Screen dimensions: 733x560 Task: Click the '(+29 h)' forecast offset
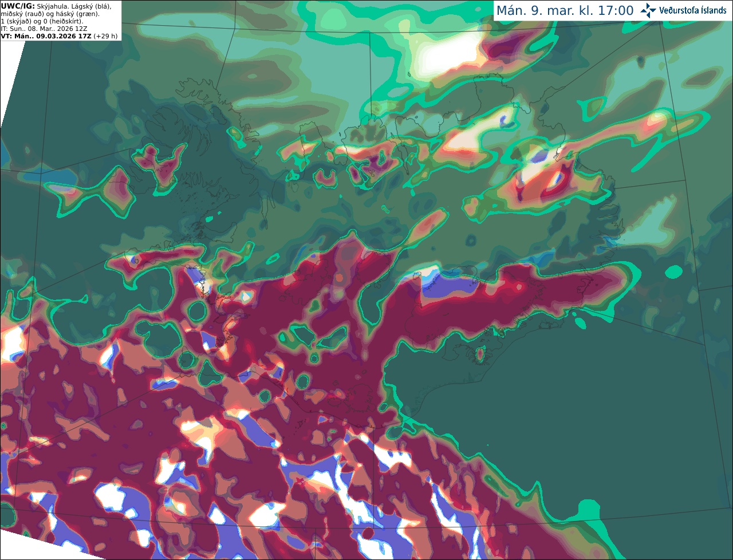point(106,36)
